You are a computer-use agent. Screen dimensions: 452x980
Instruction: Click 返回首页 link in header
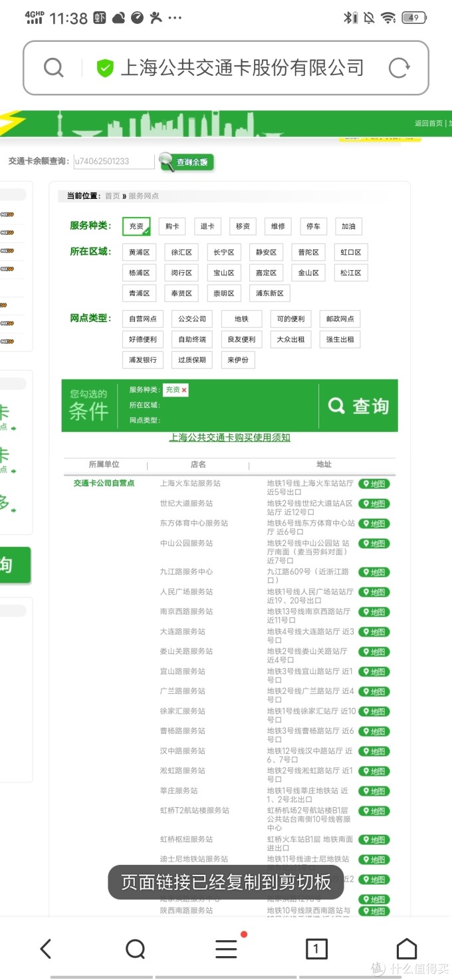tap(429, 123)
